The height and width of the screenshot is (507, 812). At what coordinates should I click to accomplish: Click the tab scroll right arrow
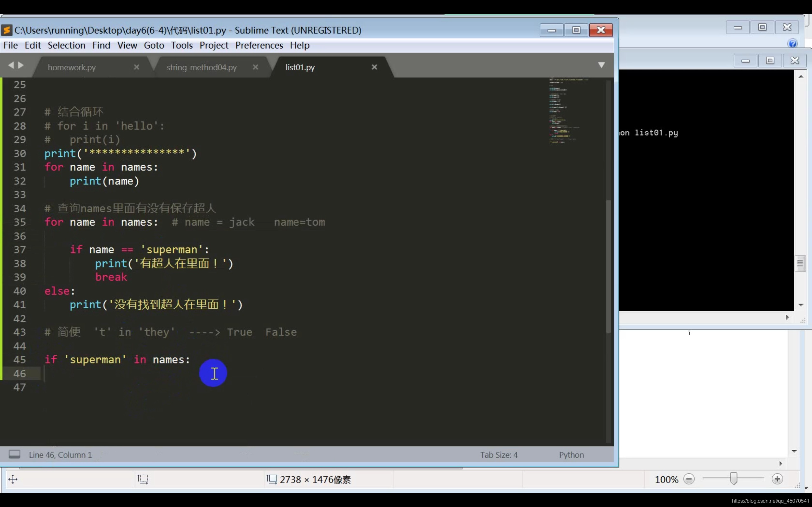(x=21, y=65)
